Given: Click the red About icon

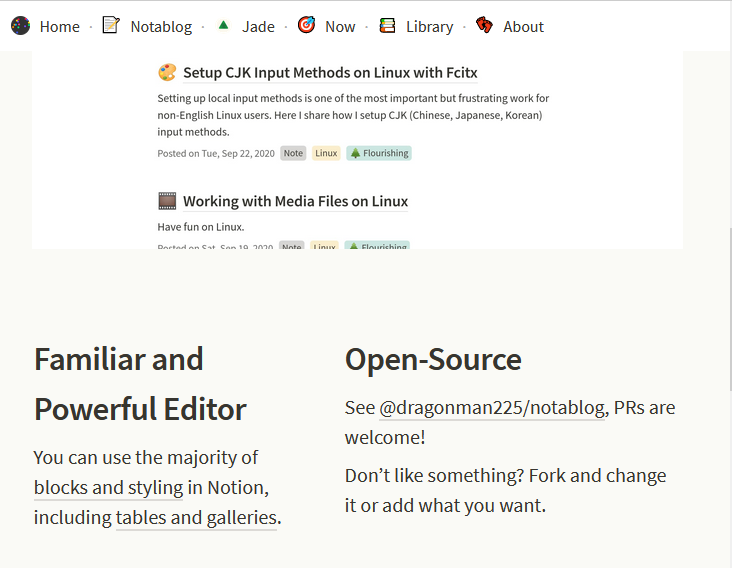Looking at the screenshot, I should tap(484, 26).
